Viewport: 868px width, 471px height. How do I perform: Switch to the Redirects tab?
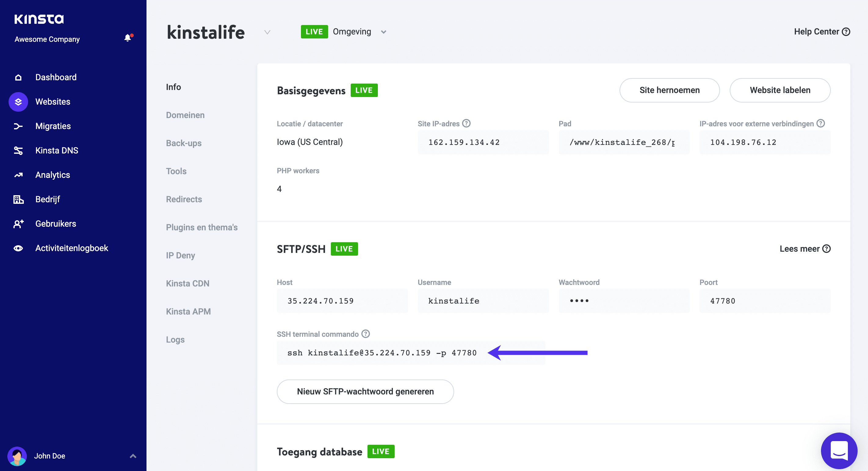coord(184,199)
